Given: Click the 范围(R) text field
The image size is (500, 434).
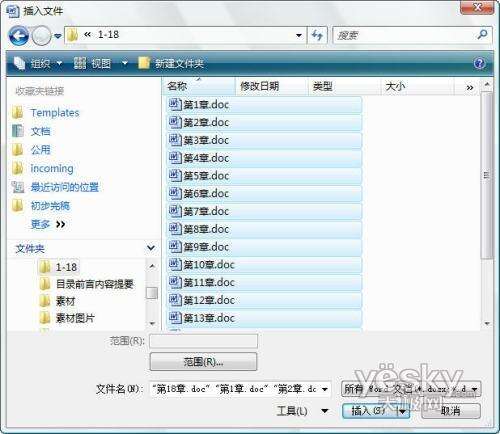Looking at the screenshot, I should [x=203, y=341].
